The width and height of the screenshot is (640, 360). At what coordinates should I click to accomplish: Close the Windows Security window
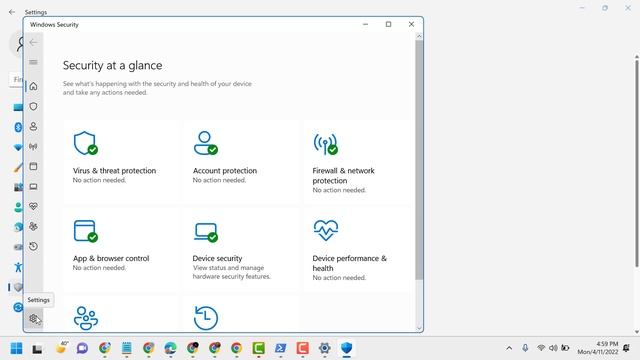coord(411,24)
